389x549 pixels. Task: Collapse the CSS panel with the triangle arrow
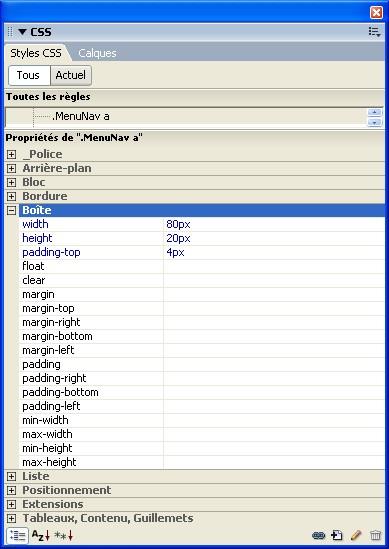click(22, 32)
